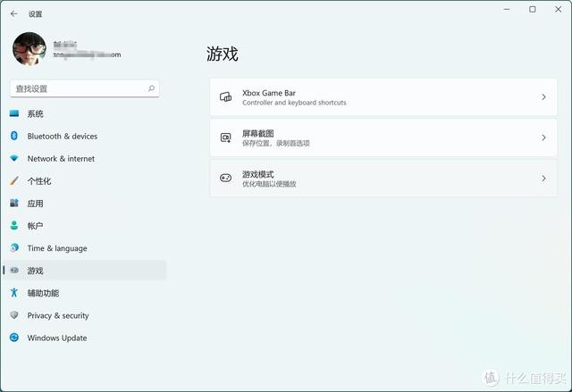The image size is (572, 392).
Task: Maximize the Settings window
Action: tap(533, 10)
